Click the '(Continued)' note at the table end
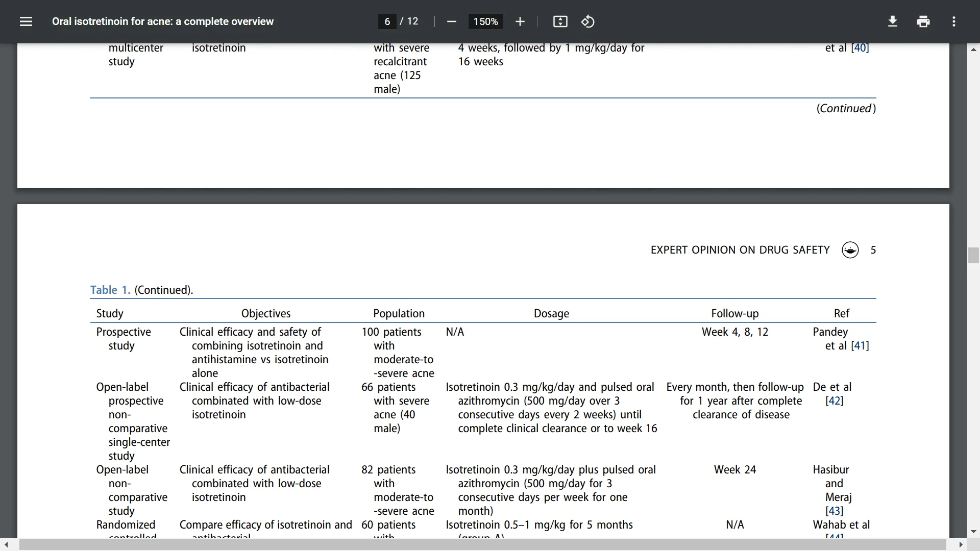Screen dimensions: 980x551 (846, 108)
